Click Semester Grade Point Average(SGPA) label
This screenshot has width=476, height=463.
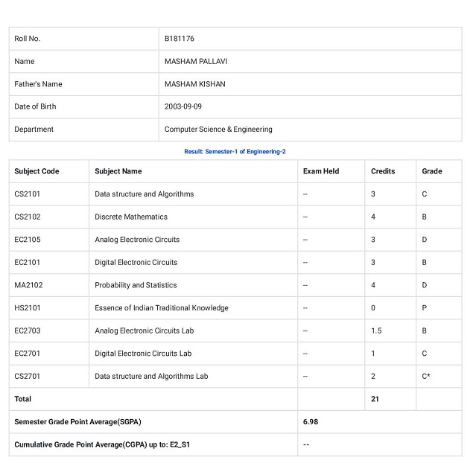click(77, 422)
